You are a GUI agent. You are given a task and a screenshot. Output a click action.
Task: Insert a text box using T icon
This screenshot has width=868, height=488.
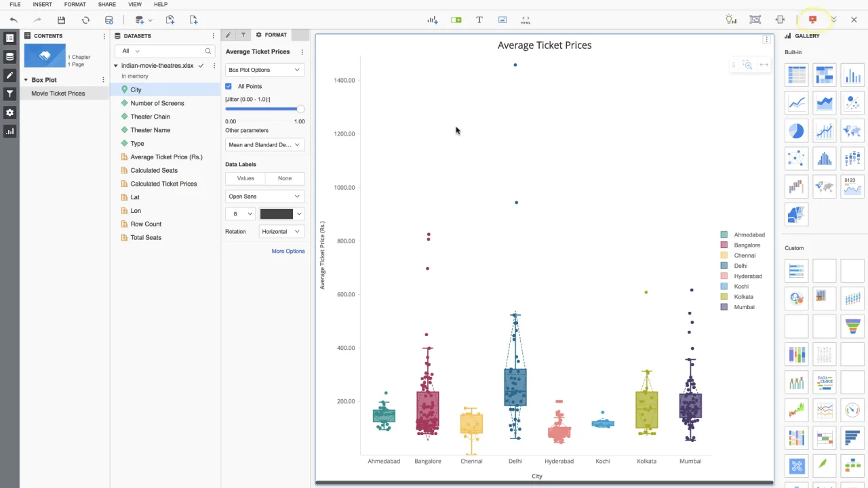(x=479, y=20)
